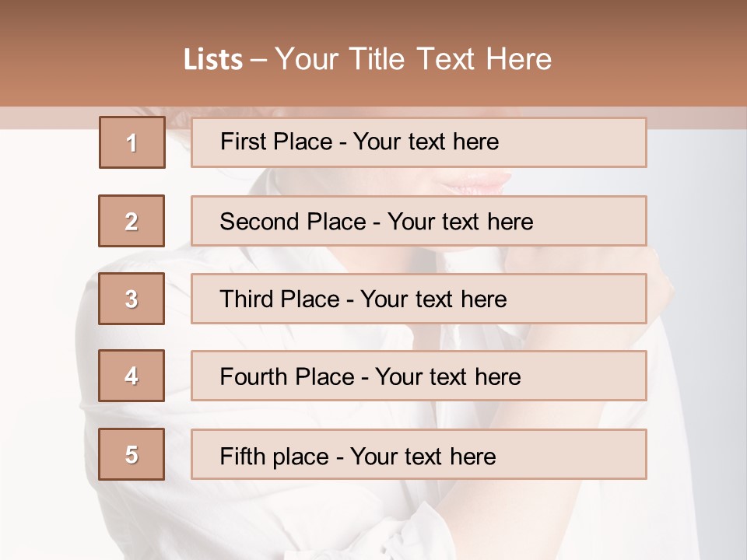This screenshot has height=560, width=747.
Task: Click the woman's lips in background photo
Action: pyautogui.click(x=475, y=182)
